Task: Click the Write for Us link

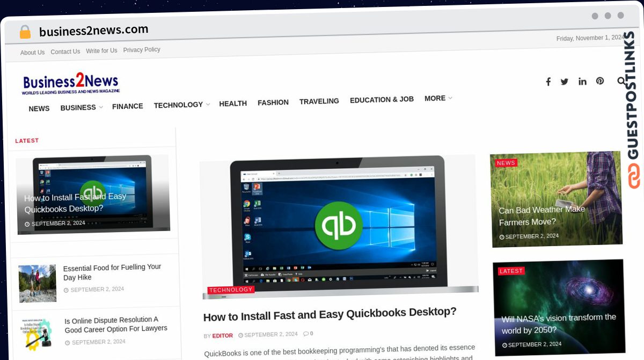Action: click(101, 51)
